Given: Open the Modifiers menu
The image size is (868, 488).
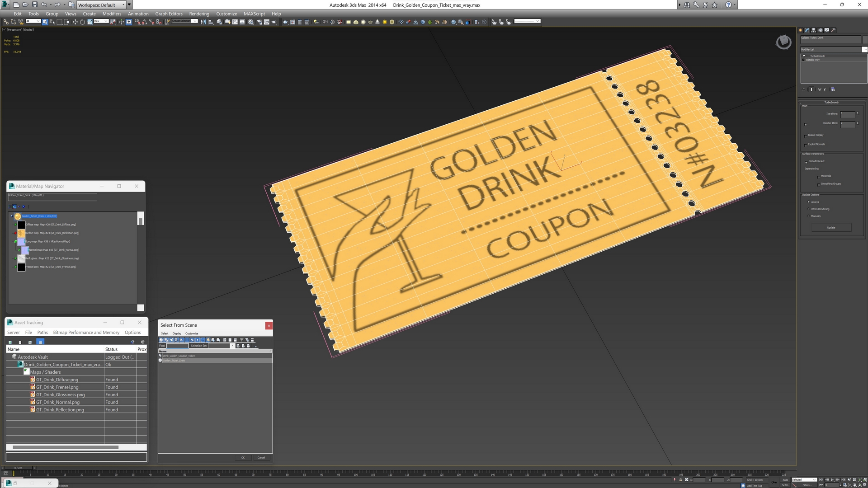Looking at the screenshot, I should [112, 14].
